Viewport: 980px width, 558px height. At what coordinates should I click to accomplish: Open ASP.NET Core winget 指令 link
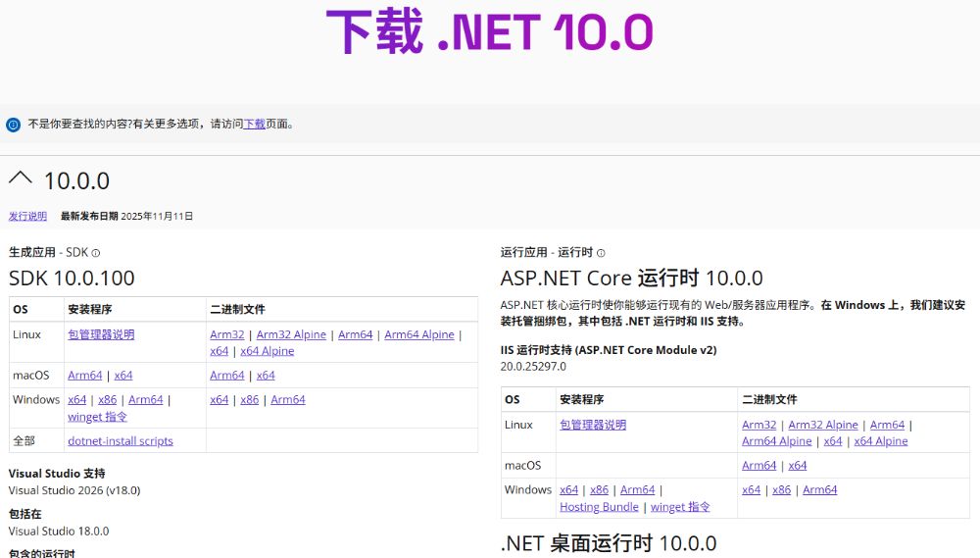click(681, 507)
